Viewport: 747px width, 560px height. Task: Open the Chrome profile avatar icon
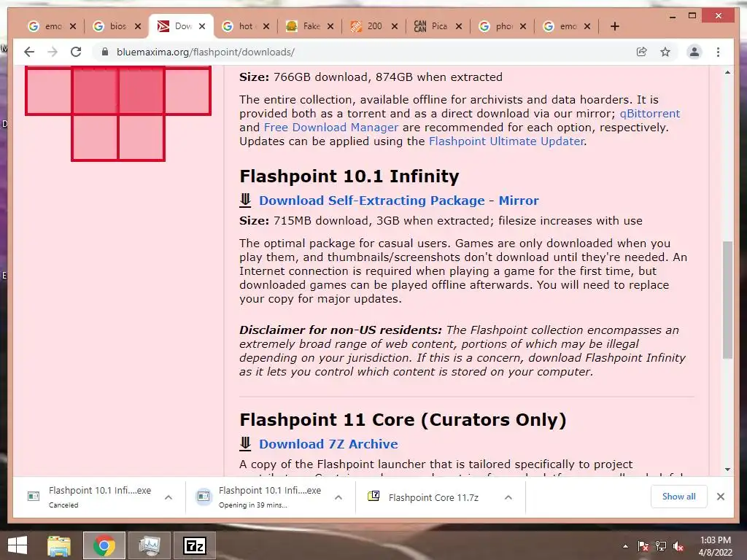694,52
